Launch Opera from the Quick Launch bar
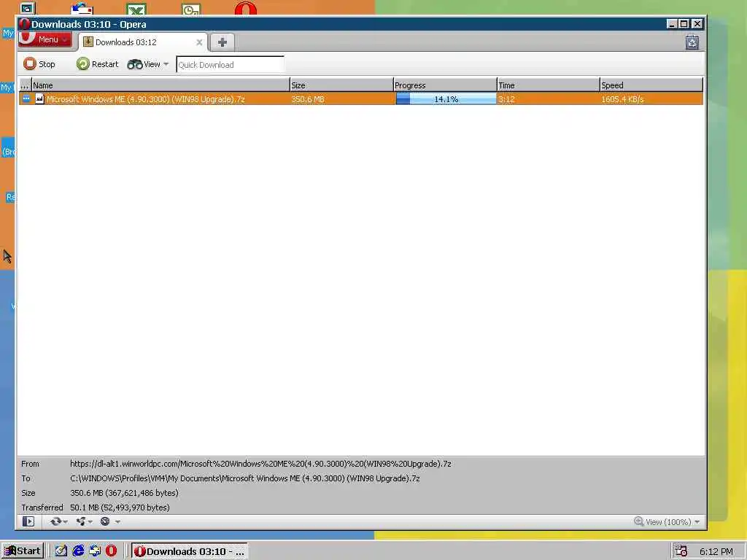 111,551
